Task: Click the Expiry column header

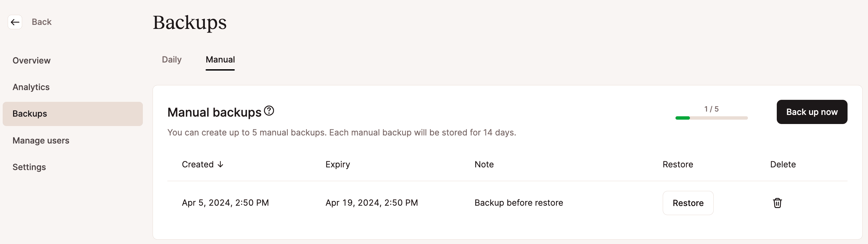Action: (x=337, y=164)
